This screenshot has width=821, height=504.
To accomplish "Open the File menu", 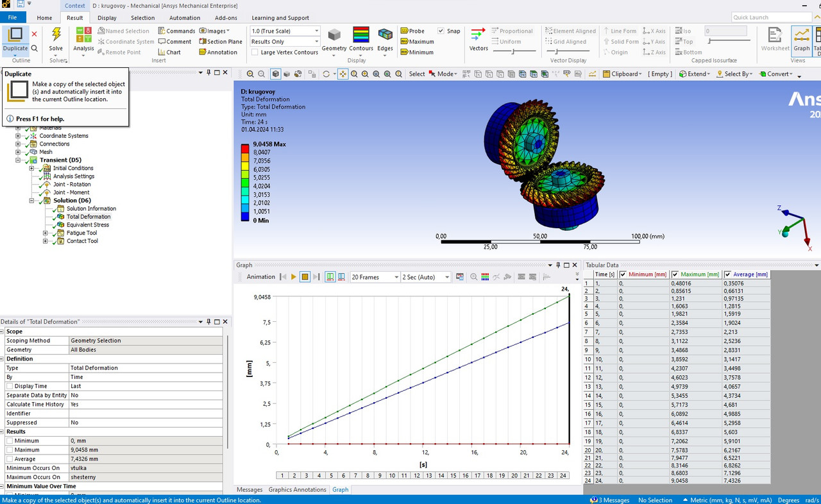I will pos(13,18).
